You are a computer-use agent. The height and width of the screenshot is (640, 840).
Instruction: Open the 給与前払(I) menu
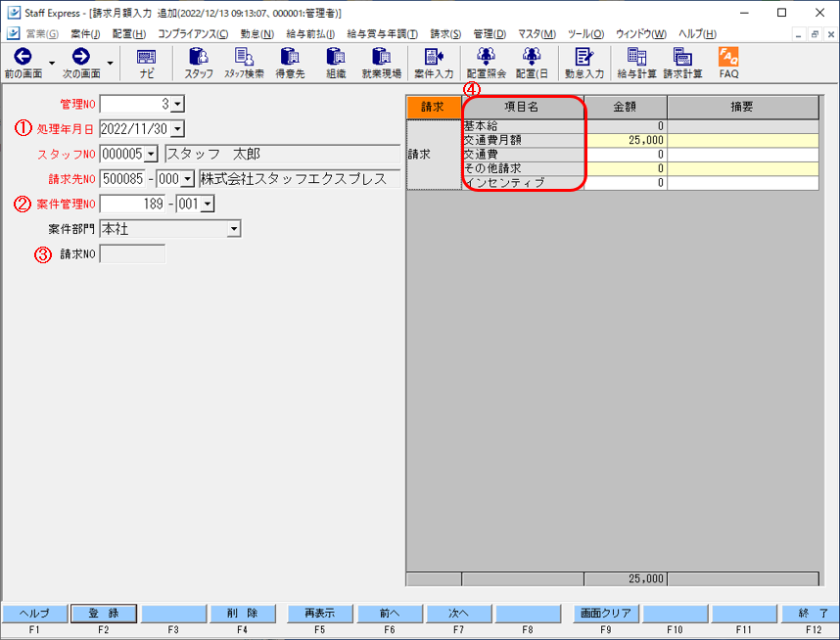(310, 33)
